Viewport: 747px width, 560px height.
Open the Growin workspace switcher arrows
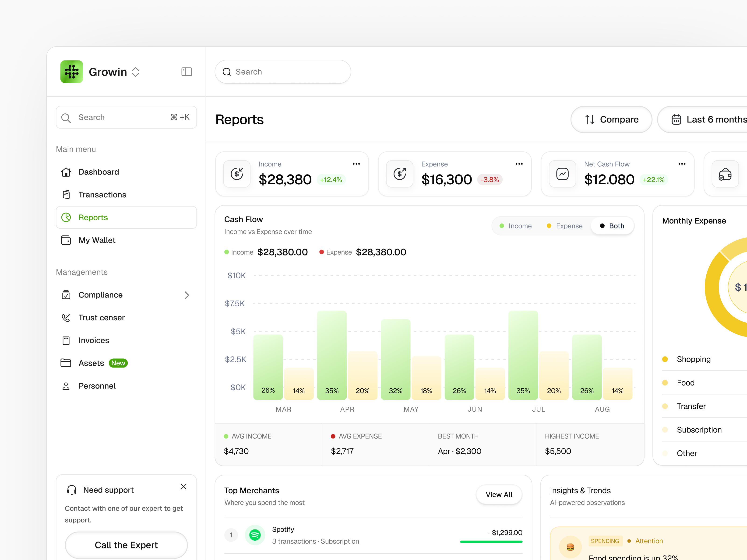135,72
